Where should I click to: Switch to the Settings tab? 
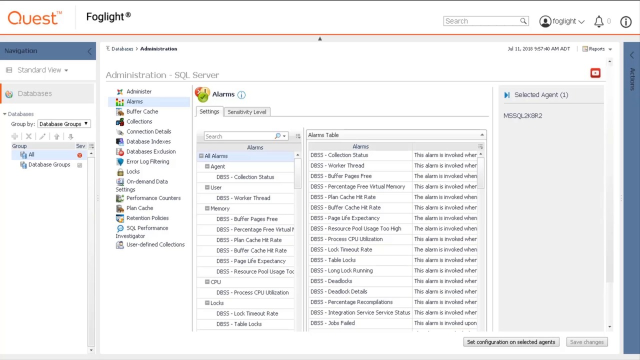[209, 112]
